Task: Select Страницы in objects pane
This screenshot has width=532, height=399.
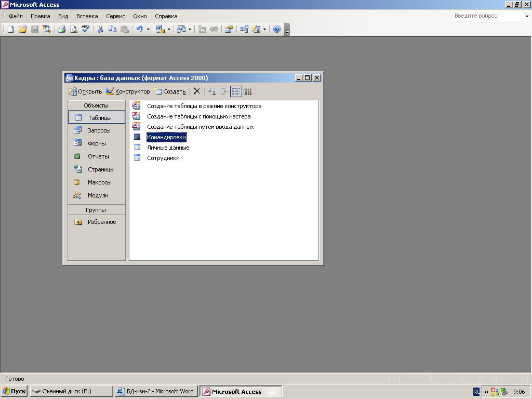Action: 97,169
